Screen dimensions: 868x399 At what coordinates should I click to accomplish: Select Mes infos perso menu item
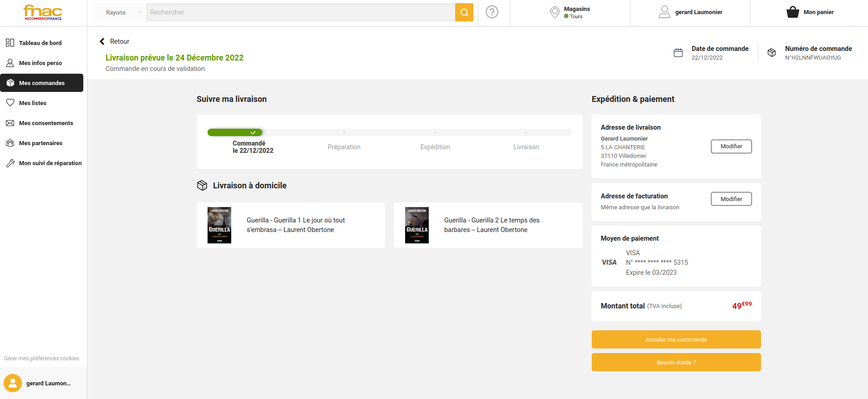[x=40, y=63]
